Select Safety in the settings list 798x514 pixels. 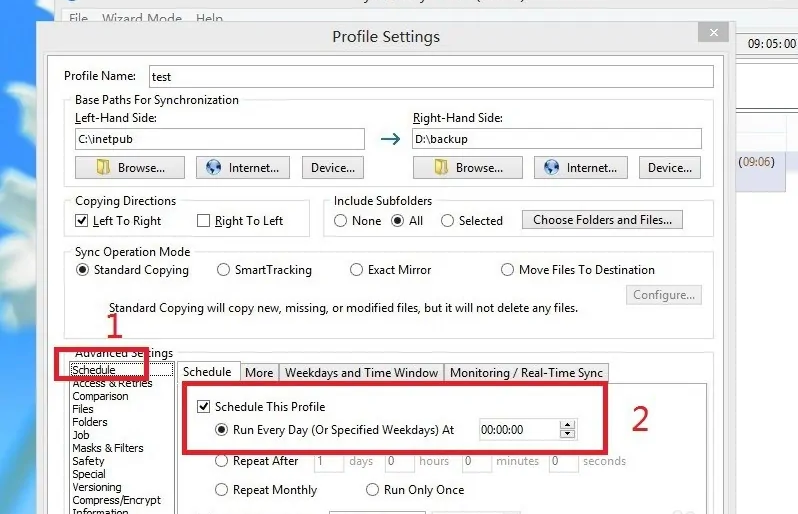click(x=89, y=461)
